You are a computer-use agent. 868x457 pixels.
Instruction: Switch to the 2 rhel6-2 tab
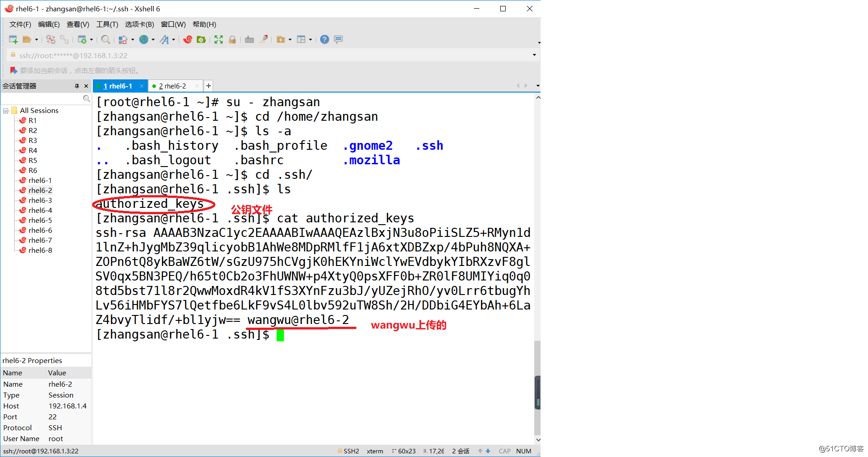pyautogui.click(x=172, y=86)
